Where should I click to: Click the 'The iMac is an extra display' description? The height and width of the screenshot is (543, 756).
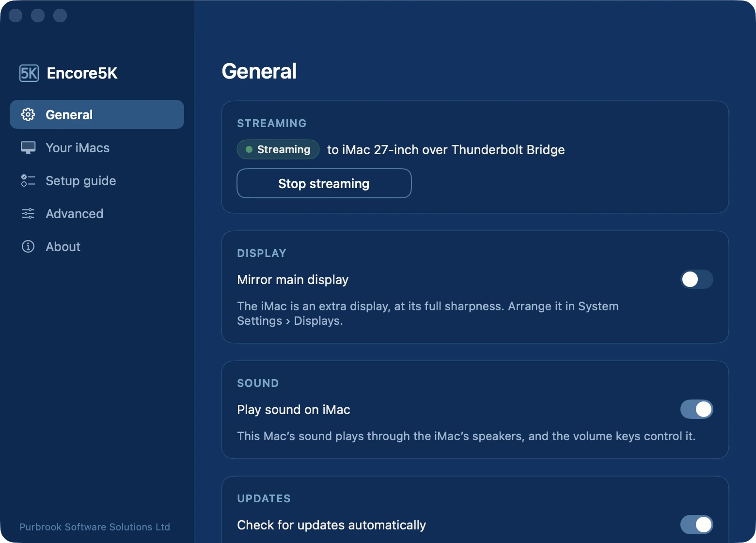tap(428, 314)
